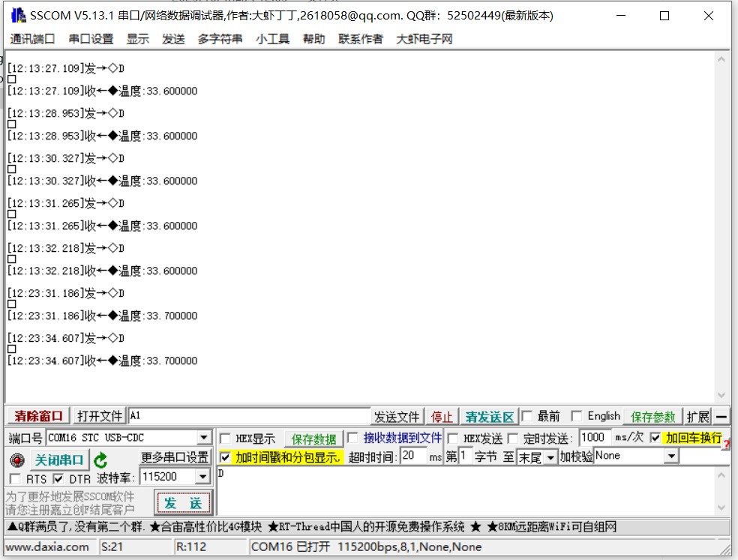The image size is (738, 560).
Task: Open the 多字符串 menu
Action: pos(220,39)
